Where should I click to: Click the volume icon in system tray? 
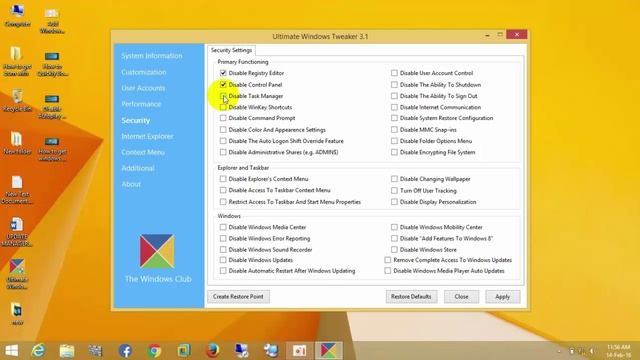click(x=591, y=351)
